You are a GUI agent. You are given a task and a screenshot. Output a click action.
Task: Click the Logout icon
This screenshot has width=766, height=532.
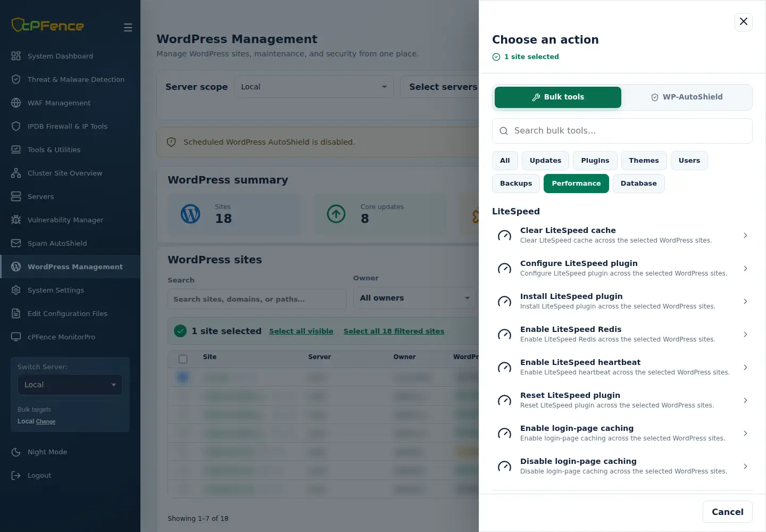pyautogui.click(x=16, y=475)
